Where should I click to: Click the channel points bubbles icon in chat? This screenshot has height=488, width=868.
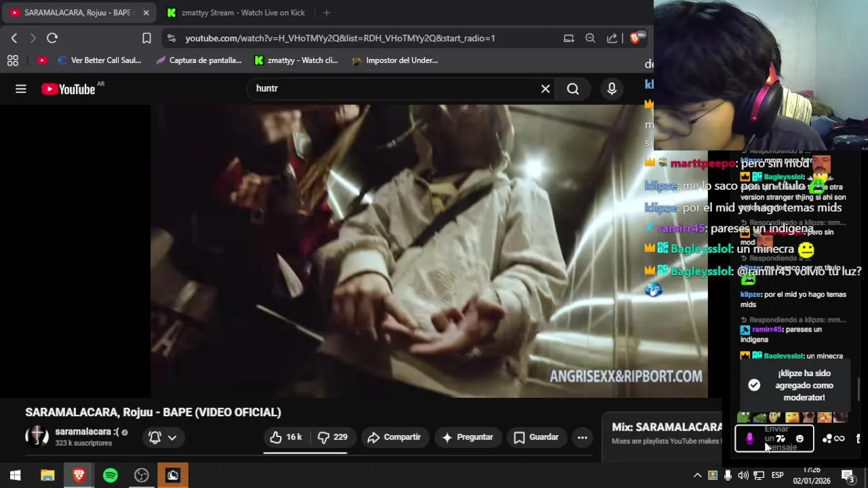(827, 439)
